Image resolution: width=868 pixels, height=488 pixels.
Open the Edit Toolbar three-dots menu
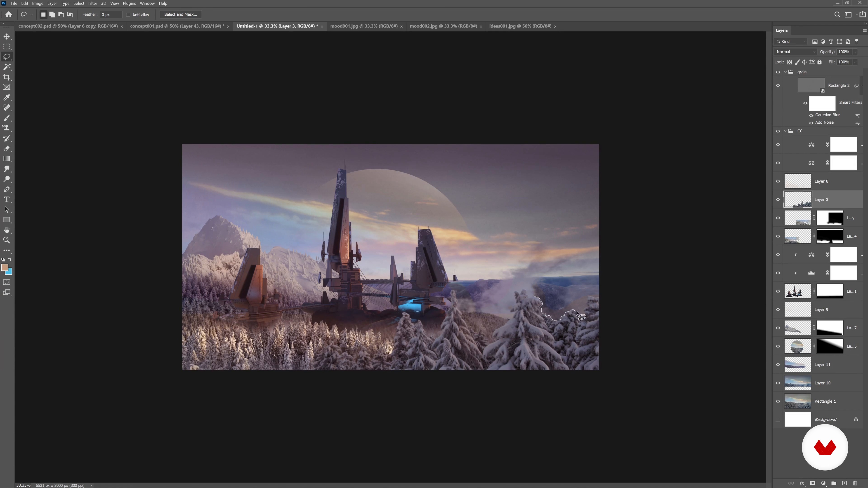point(7,251)
